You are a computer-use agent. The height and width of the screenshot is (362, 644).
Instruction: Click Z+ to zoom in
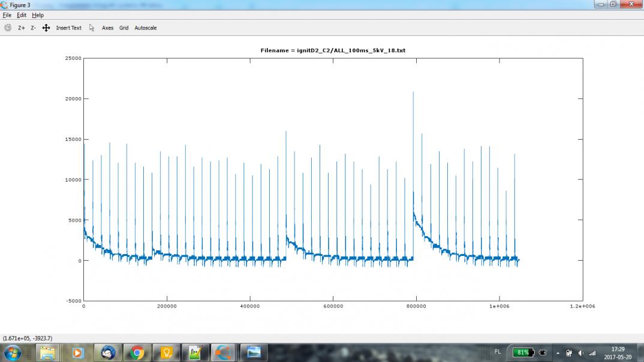pyautogui.click(x=22, y=28)
